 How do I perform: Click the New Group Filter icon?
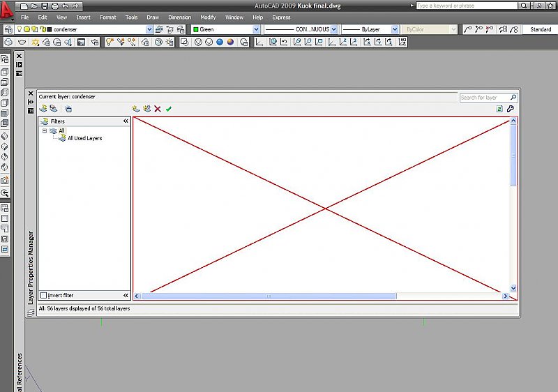[53, 109]
